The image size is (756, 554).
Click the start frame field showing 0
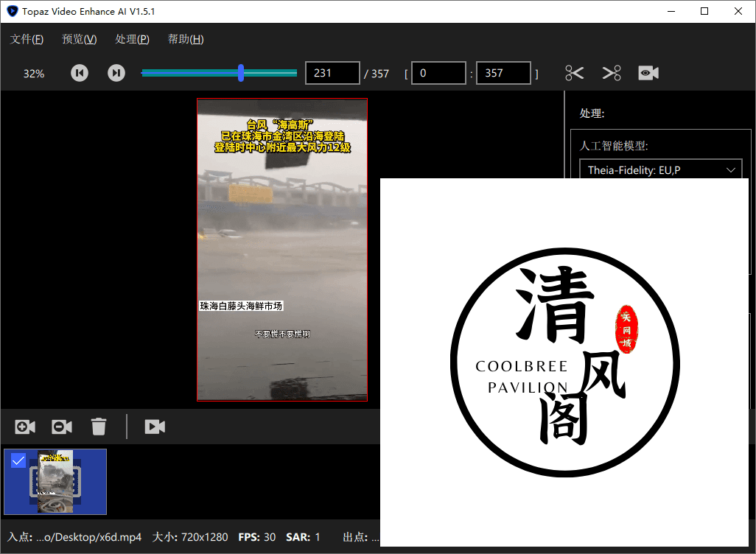coord(438,73)
